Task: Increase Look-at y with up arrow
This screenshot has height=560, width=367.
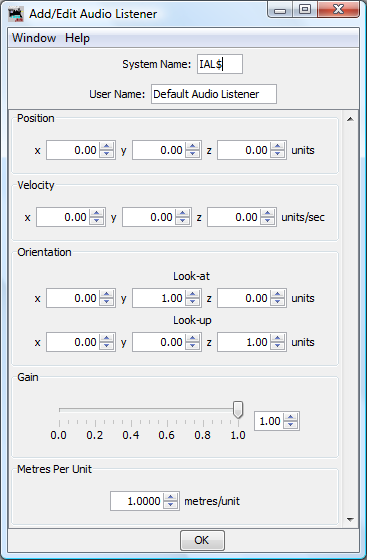Action: (x=192, y=294)
